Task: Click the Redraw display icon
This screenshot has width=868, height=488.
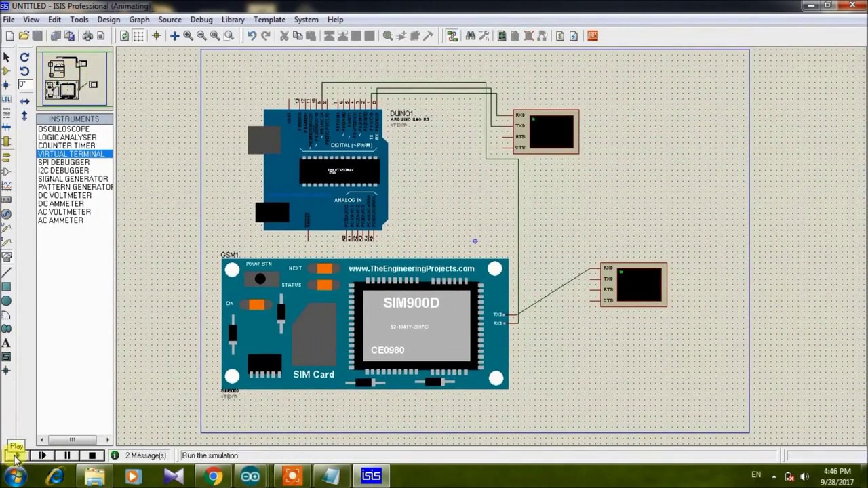Action: click(x=124, y=36)
